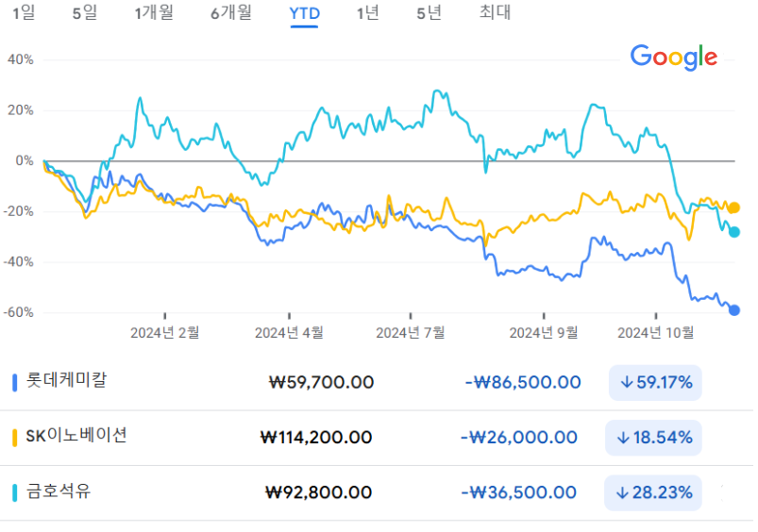
Task: Open the 롯데케미칼 stock row
Action: click(x=377, y=383)
